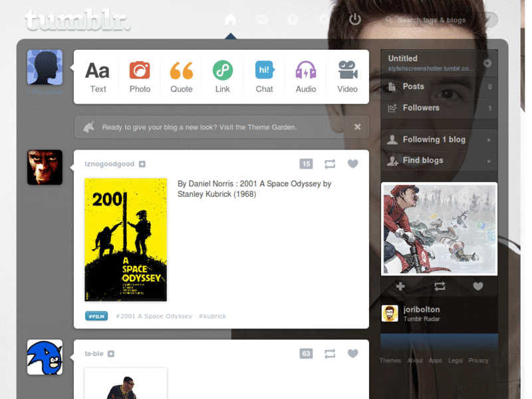This screenshot has width=532, height=399.
Task: Like the Tumblr Radar image
Action: tap(478, 287)
